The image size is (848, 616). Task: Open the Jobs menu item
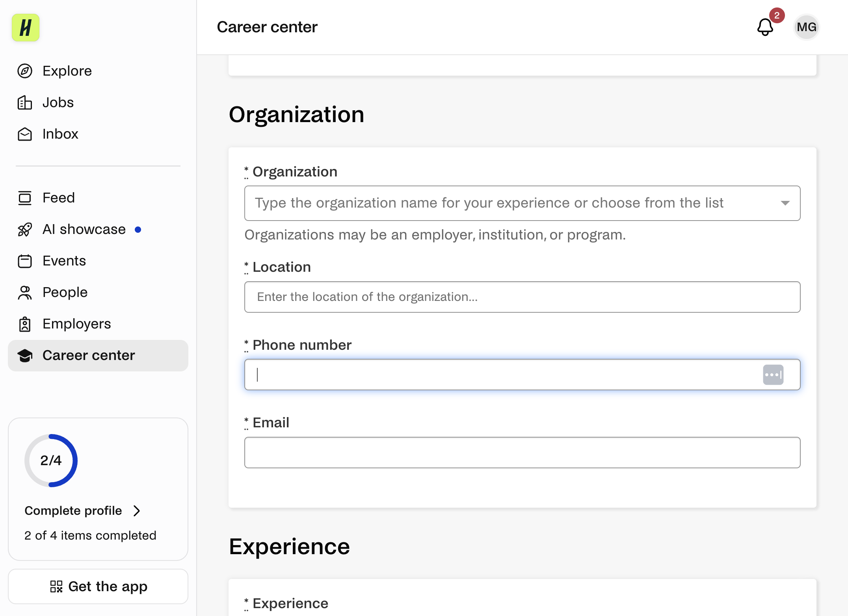tap(98, 102)
